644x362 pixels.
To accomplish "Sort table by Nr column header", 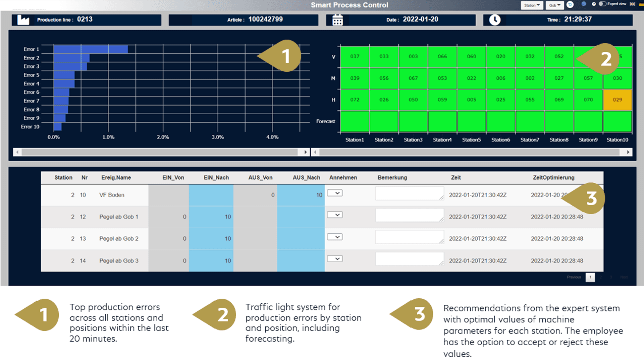I will pos(85,178).
